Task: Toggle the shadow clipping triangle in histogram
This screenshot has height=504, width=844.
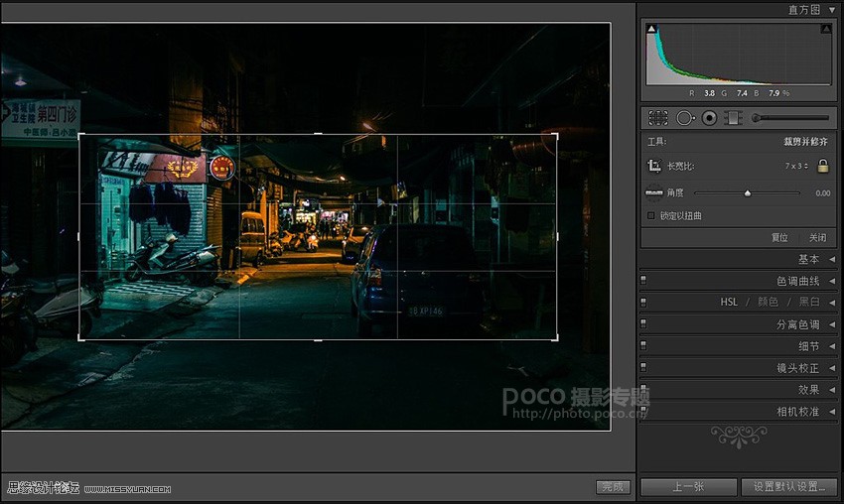Action: pyautogui.click(x=651, y=29)
